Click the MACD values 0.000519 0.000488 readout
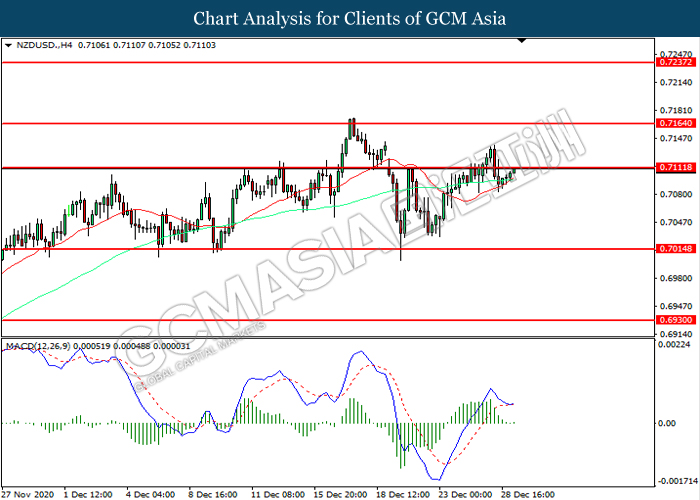Screen dimensions: 700x500 pos(132,346)
